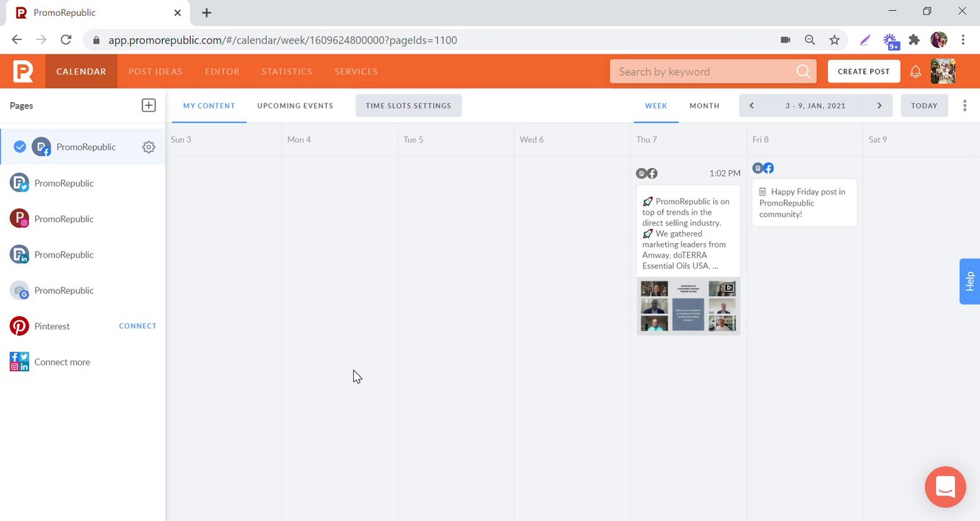The height and width of the screenshot is (521, 980).
Task: Switch to MY CONTENT tab
Action: tap(209, 106)
